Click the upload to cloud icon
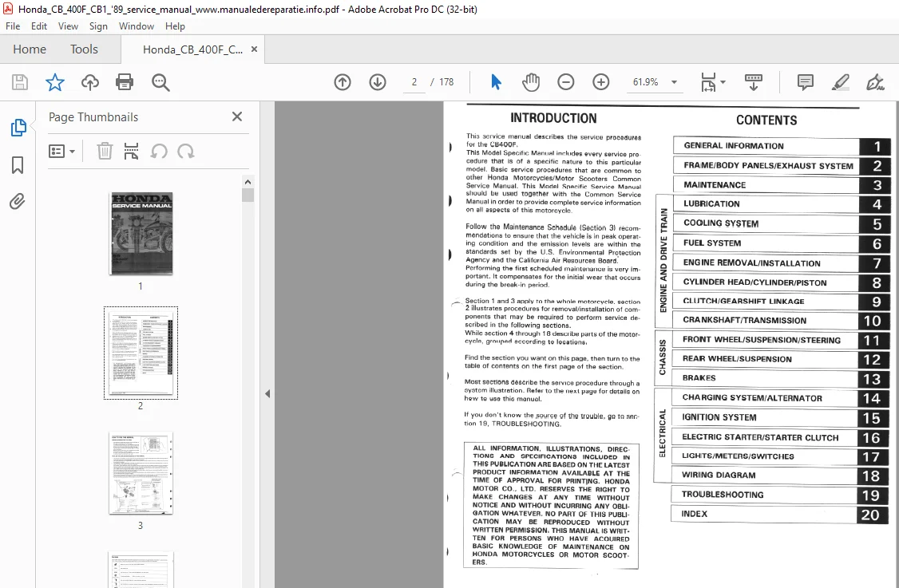This screenshot has width=899, height=588. tap(90, 82)
